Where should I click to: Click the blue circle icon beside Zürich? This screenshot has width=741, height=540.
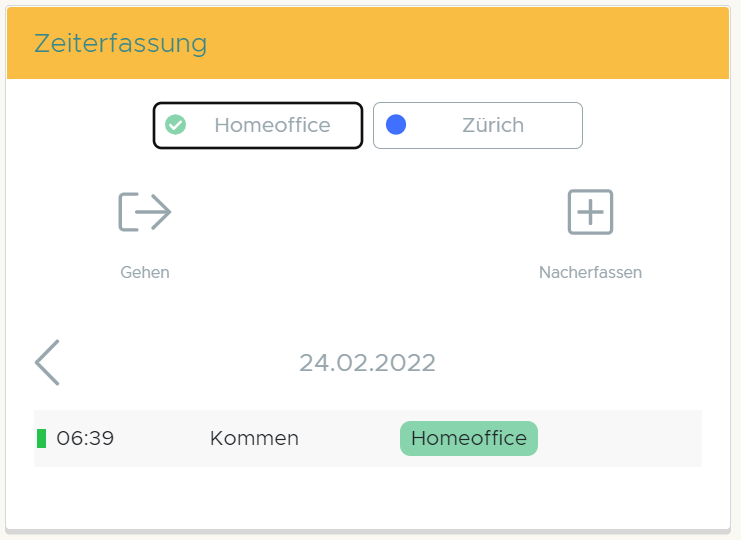tap(396, 125)
